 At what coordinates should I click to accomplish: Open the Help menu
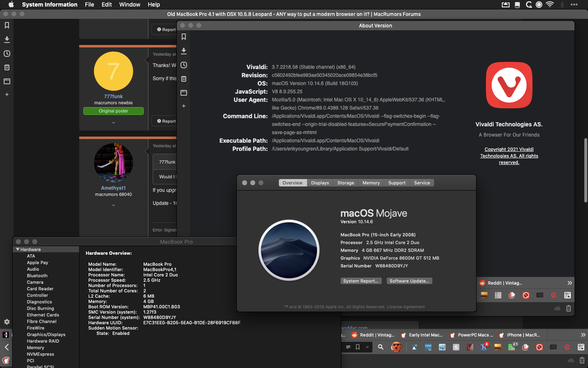[x=154, y=4]
